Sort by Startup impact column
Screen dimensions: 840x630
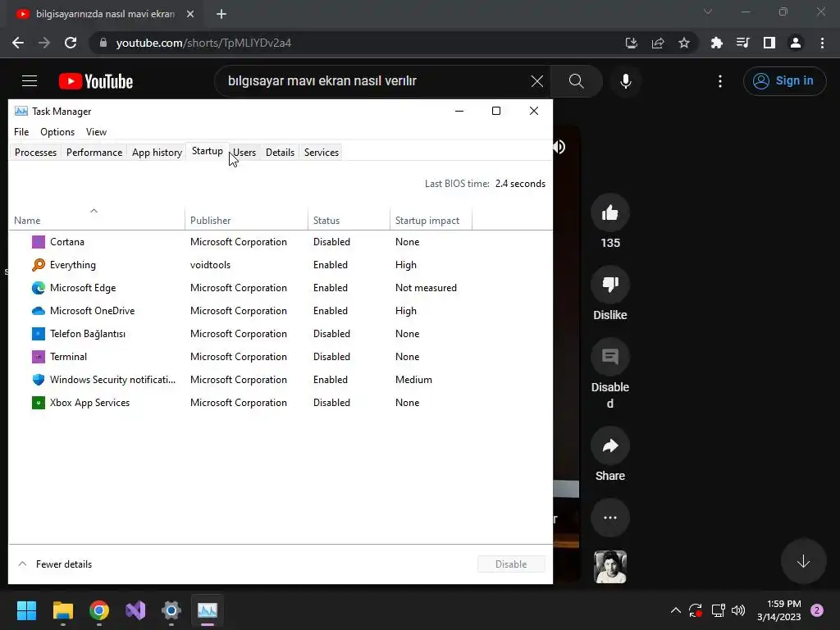431,220
